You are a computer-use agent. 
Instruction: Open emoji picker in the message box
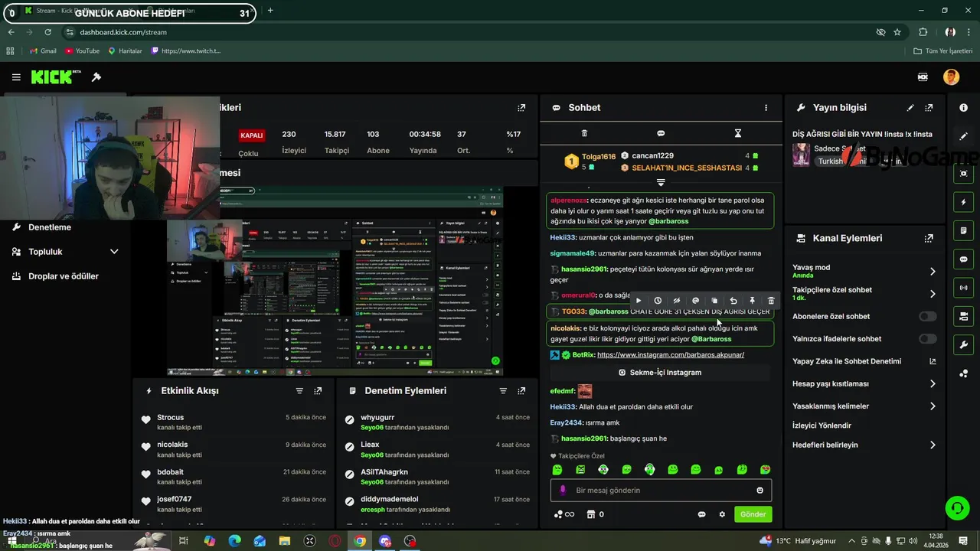760,491
